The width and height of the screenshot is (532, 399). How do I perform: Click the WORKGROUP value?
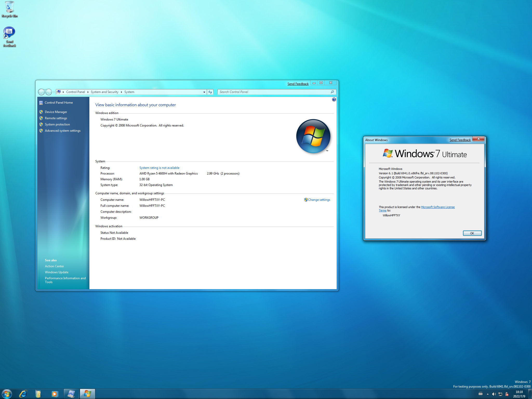(149, 218)
